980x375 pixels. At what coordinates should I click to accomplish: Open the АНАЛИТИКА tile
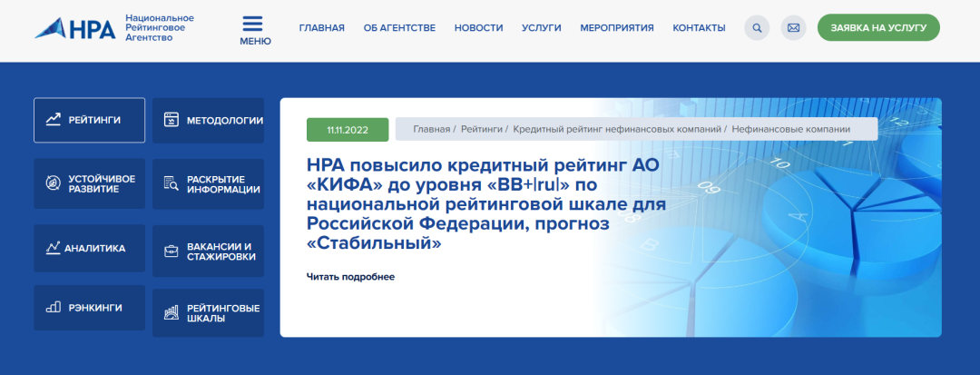(x=89, y=248)
